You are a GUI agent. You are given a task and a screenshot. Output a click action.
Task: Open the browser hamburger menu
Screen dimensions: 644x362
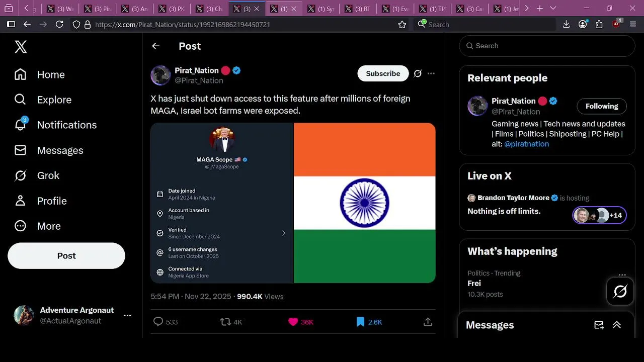click(x=633, y=24)
